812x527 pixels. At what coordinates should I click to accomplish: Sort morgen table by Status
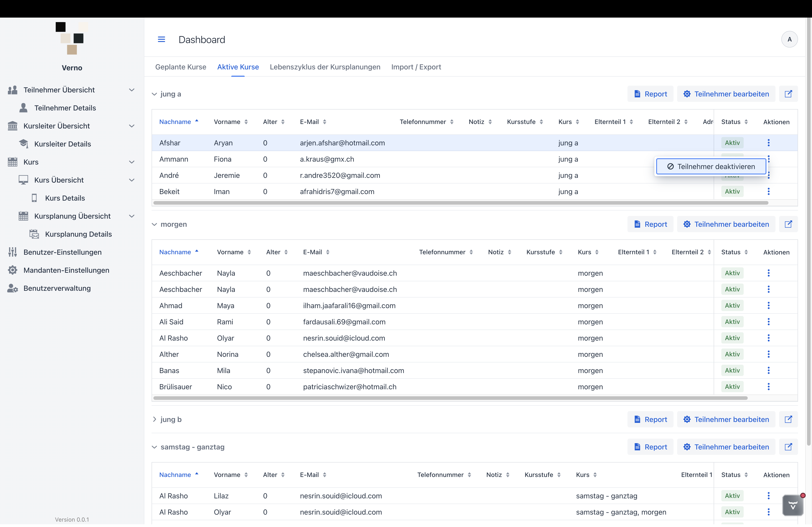(734, 252)
